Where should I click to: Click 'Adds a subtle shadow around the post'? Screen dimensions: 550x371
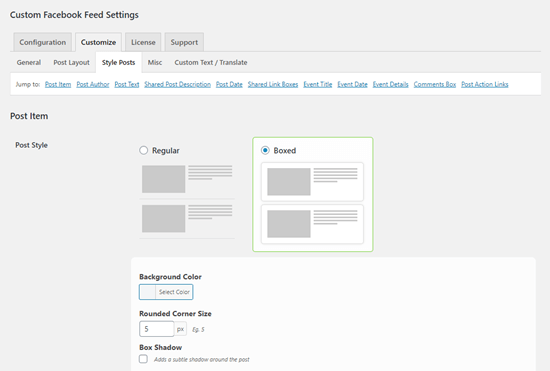coord(202,359)
